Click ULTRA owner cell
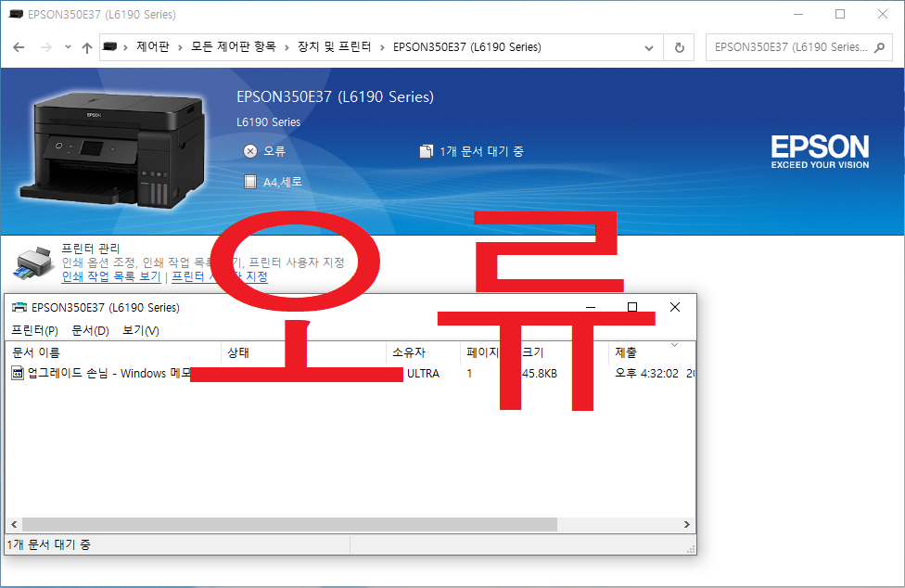Viewport: 905px width, 588px height. (x=423, y=374)
